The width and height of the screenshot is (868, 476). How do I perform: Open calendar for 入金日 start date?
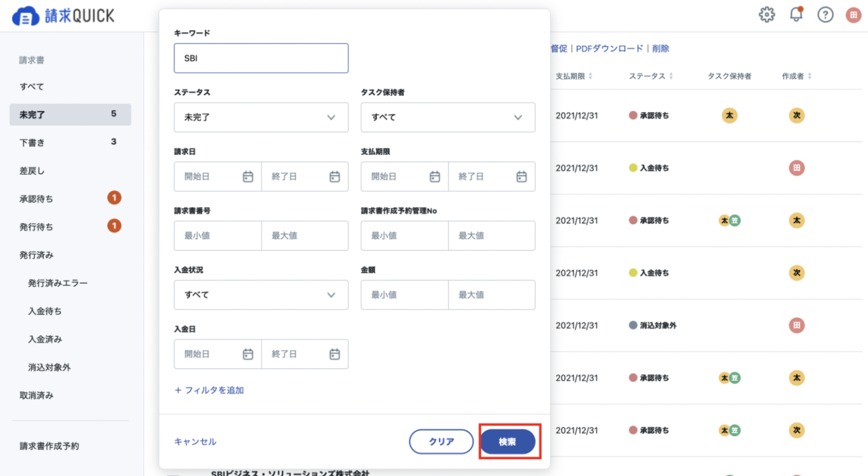tap(248, 354)
